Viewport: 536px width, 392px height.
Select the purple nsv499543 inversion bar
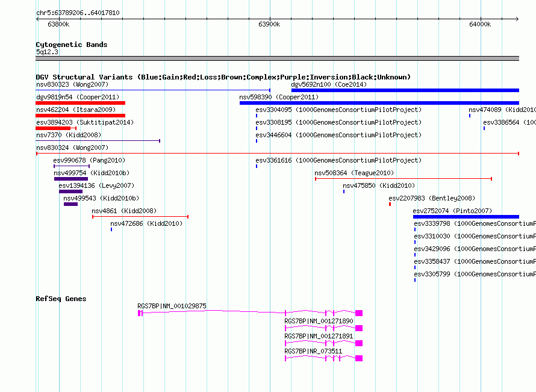[x=70, y=204]
